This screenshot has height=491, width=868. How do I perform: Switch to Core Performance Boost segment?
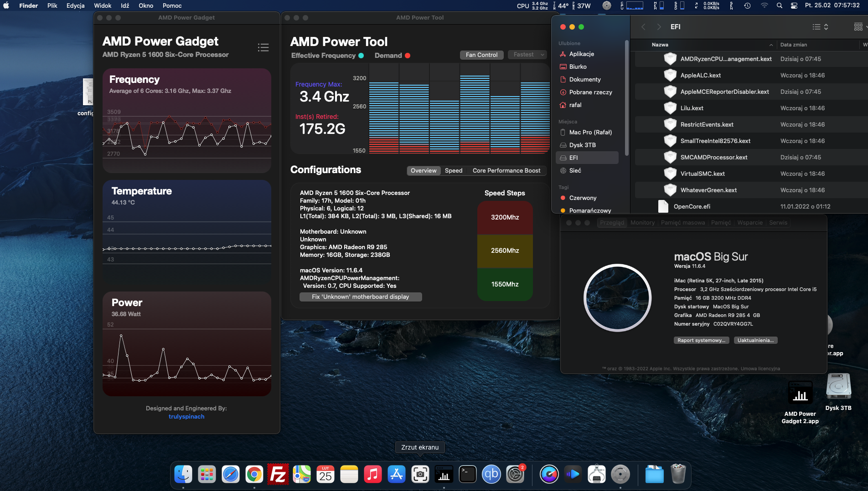tap(506, 170)
